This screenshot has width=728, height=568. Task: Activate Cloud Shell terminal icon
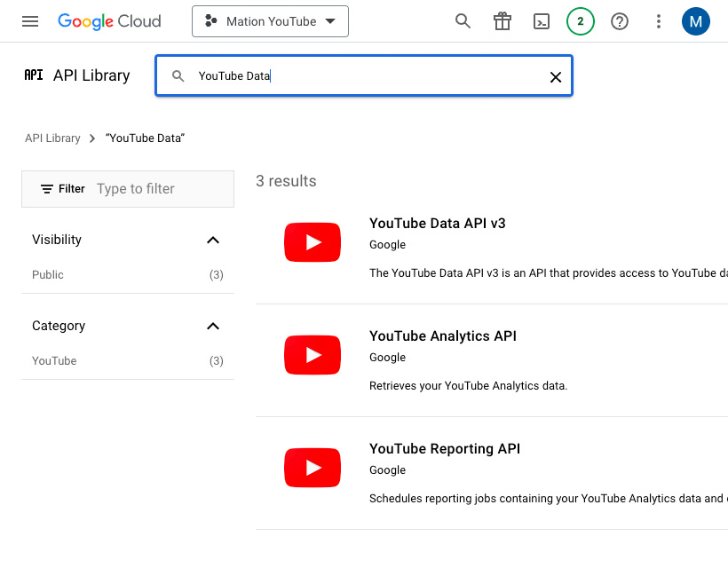(x=542, y=21)
